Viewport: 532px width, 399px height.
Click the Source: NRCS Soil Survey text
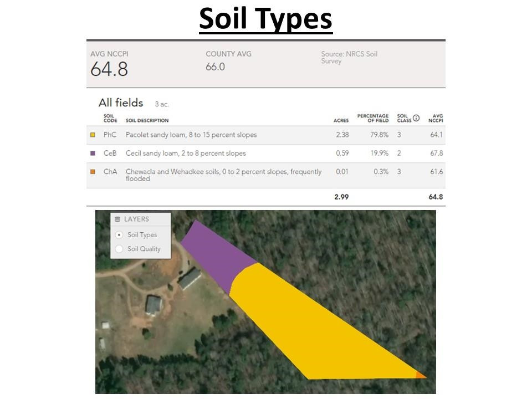349,58
